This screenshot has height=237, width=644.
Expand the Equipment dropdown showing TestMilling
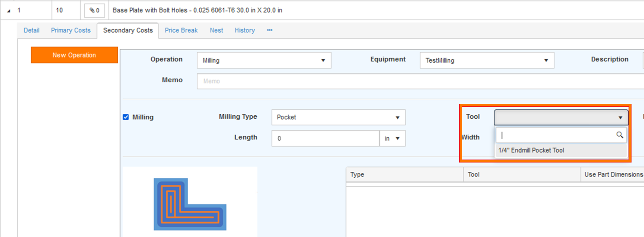(486, 61)
